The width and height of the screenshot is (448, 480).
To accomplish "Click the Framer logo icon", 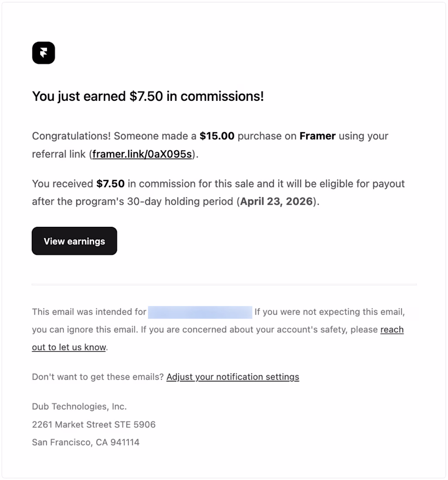I will pos(44,53).
